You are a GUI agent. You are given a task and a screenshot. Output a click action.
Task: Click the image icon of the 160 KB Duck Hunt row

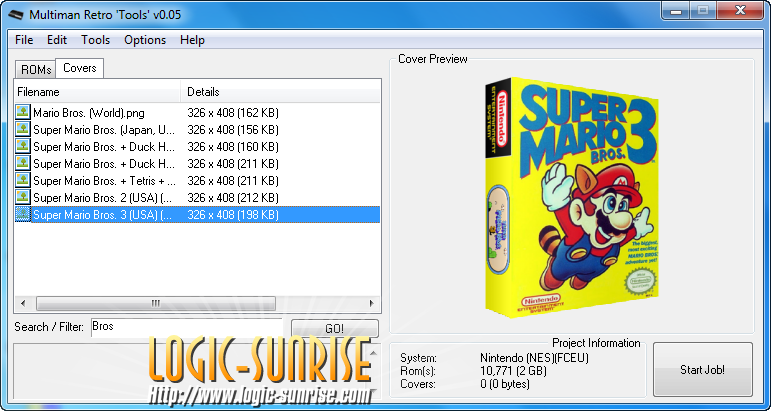tap(23, 146)
